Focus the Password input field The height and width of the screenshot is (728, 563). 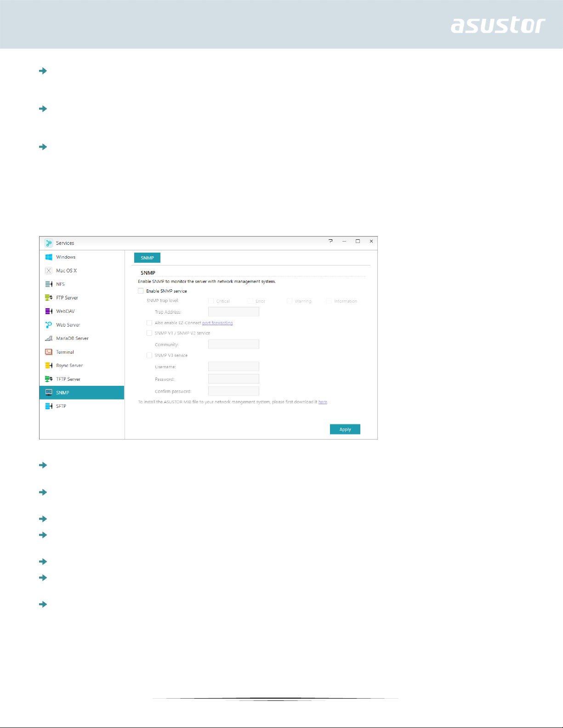coord(233,378)
